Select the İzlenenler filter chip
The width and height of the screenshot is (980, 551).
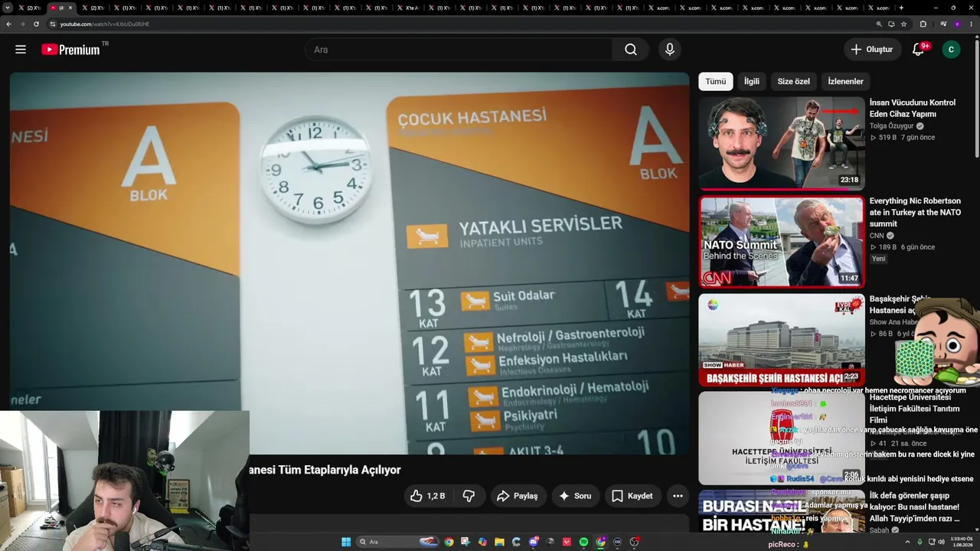click(845, 81)
